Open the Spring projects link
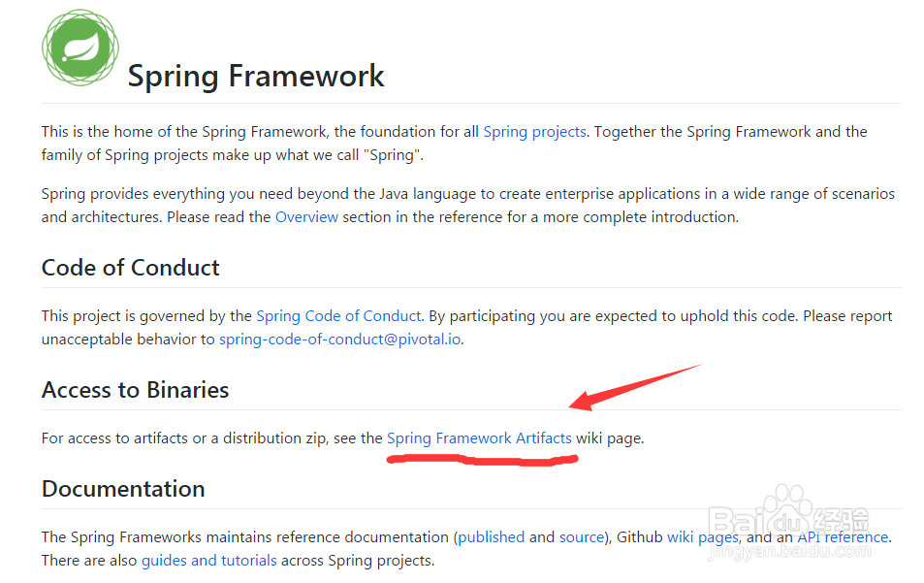This screenshot has width=924, height=583. point(534,132)
